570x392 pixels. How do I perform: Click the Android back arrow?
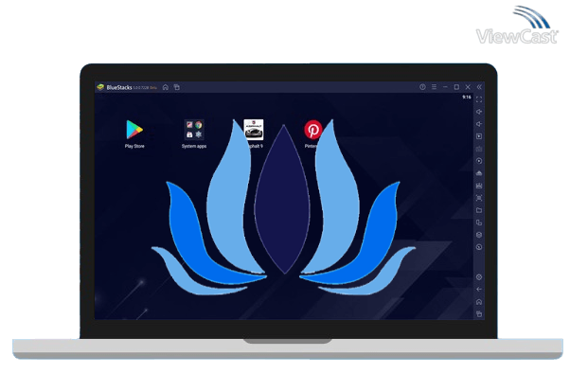coord(479,289)
